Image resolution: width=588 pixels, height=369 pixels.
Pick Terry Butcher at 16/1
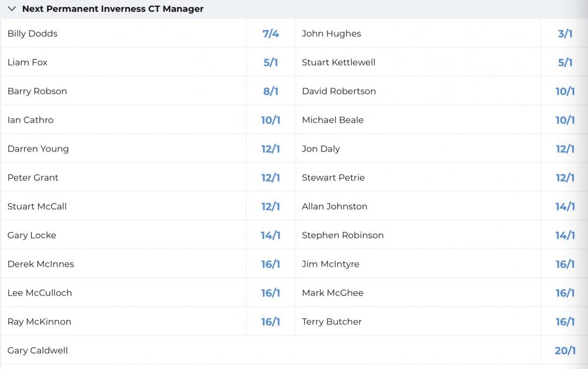[564, 322]
